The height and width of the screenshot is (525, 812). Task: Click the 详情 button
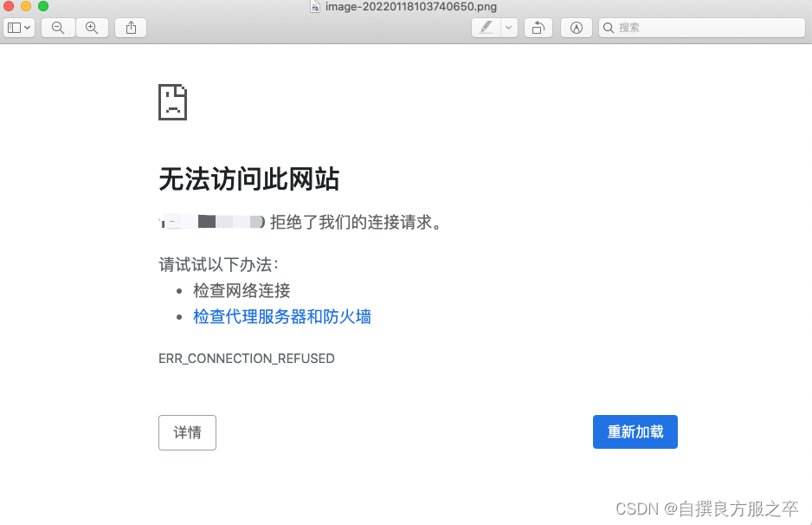188,432
